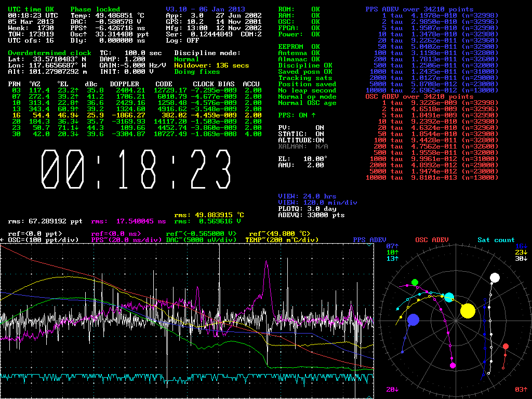Screen dimensions: 532x399
Task: Click the green PRN 10 satellite dot
Action: [415, 282]
